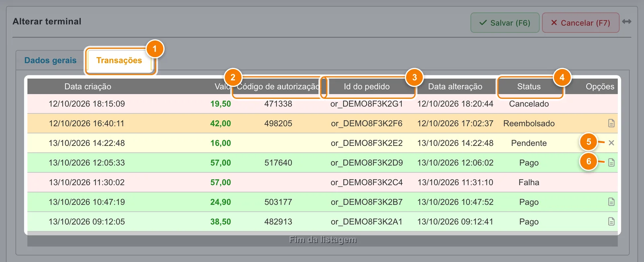The width and height of the screenshot is (644, 262).
Task: Switch to the Dados gerais tab
Action: click(50, 60)
